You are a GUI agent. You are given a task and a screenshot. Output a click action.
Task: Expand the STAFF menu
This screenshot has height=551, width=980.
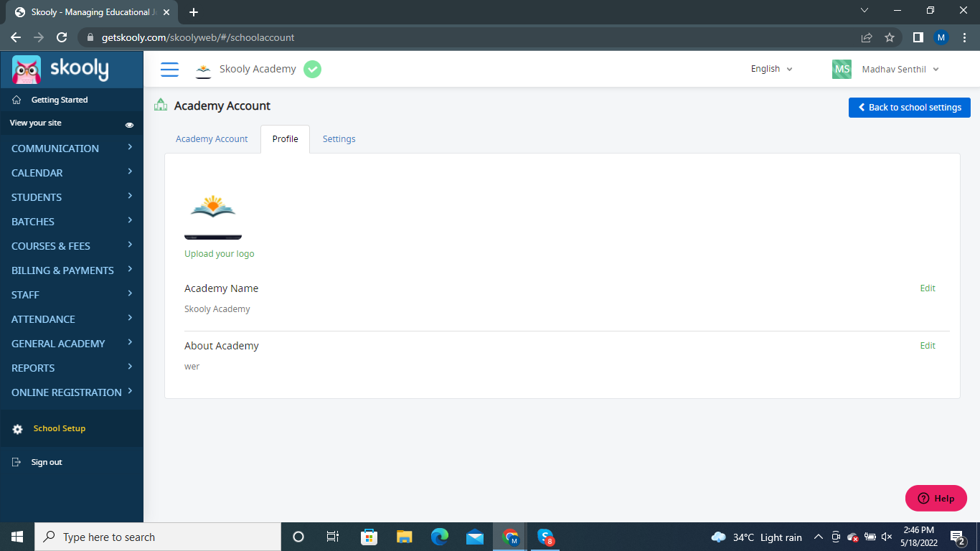tap(72, 295)
